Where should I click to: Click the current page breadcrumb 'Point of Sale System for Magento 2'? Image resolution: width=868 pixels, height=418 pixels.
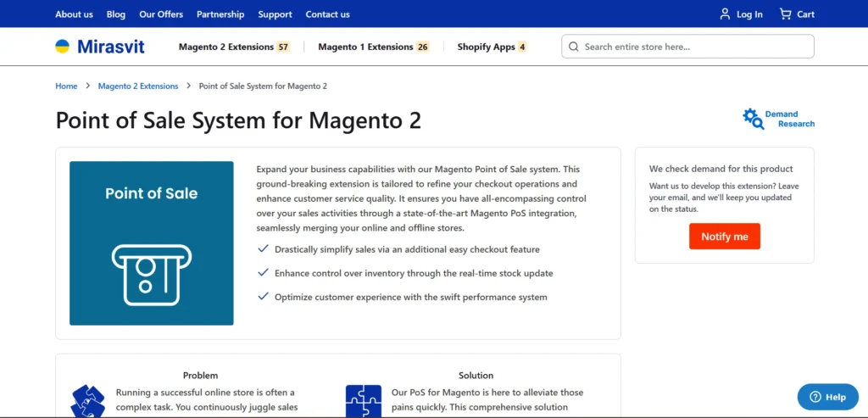pyautogui.click(x=263, y=86)
